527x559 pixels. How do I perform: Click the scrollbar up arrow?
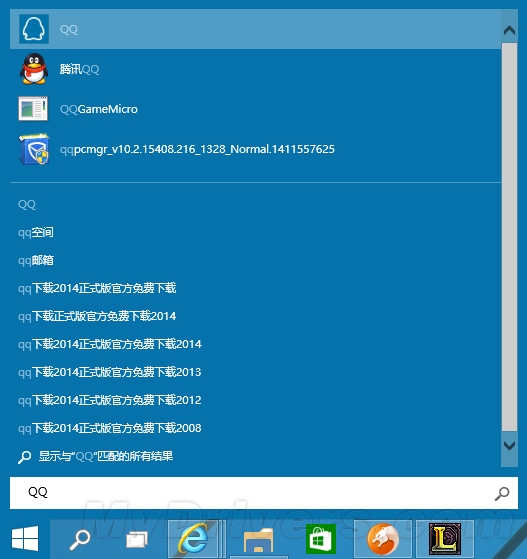pyautogui.click(x=509, y=30)
